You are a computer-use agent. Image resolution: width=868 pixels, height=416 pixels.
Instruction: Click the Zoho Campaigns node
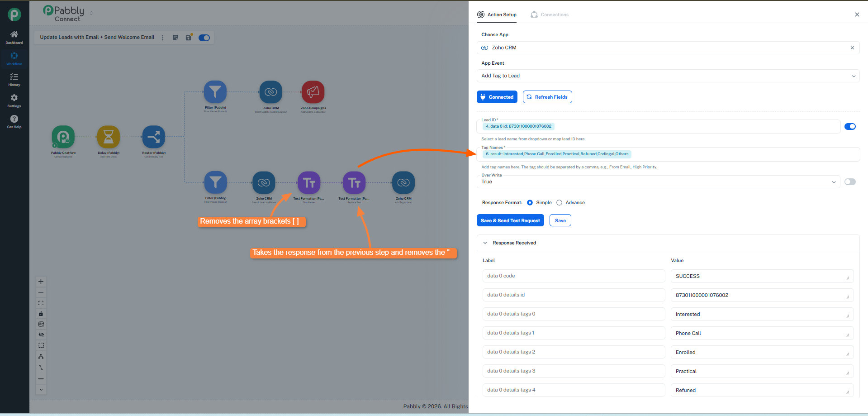pyautogui.click(x=313, y=92)
